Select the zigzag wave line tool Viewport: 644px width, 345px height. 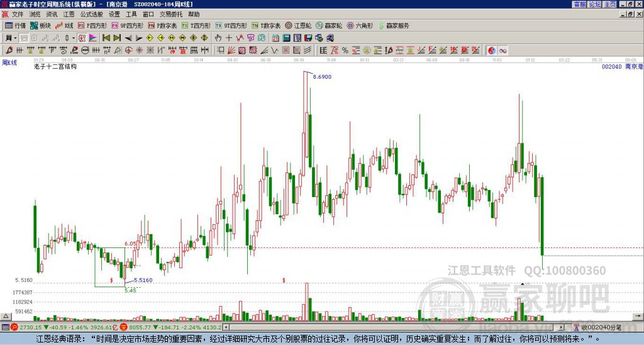(275, 50)
